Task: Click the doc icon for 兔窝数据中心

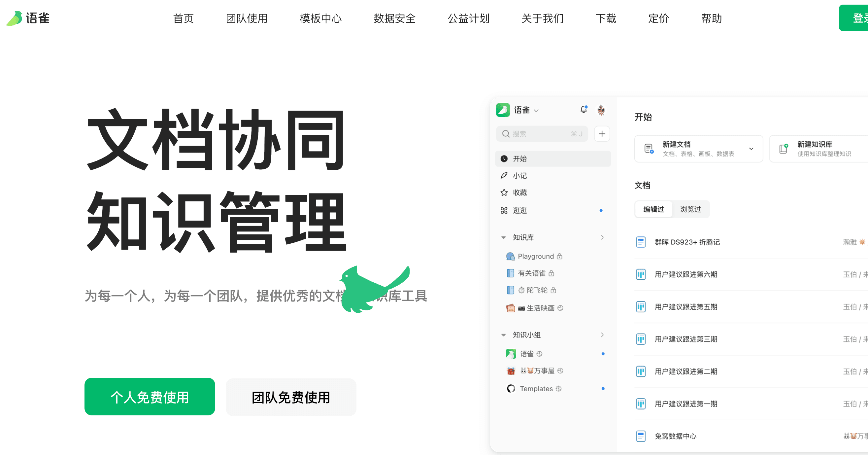Action: [641, 436]
